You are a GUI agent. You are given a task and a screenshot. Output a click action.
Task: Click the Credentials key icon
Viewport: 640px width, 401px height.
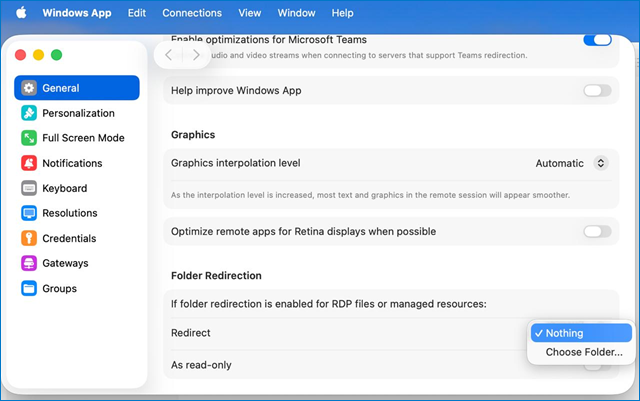[29, 238]
